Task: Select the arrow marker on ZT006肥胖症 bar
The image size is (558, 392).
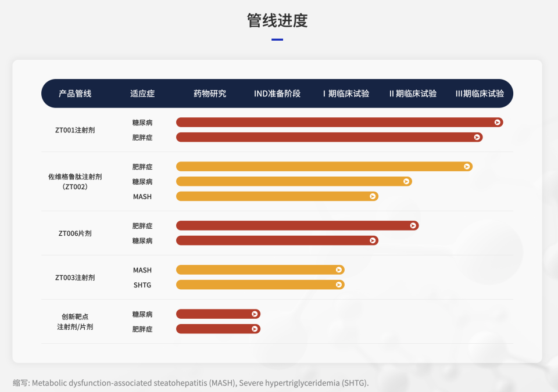Action: coord(412,225)
